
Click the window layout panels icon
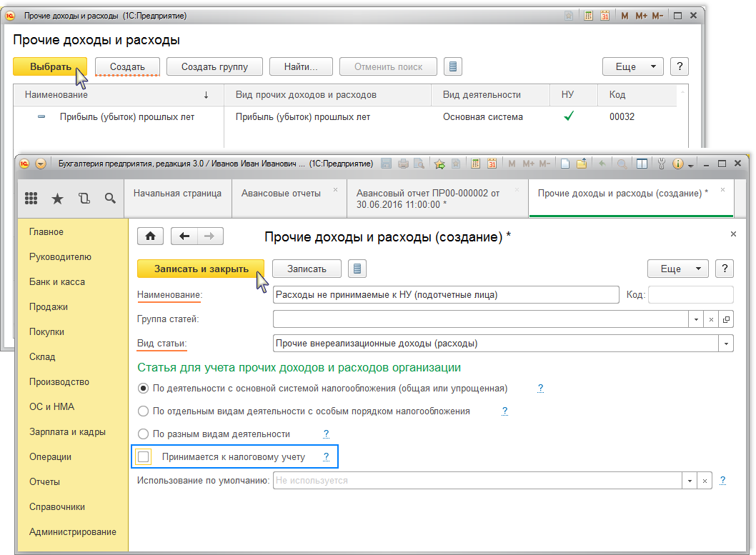(642, 164)
